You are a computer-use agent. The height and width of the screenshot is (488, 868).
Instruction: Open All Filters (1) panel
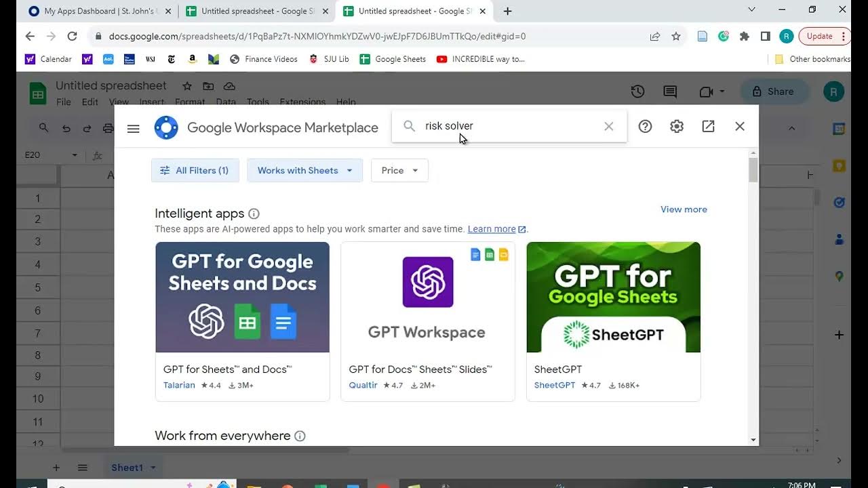coord(195,170)
